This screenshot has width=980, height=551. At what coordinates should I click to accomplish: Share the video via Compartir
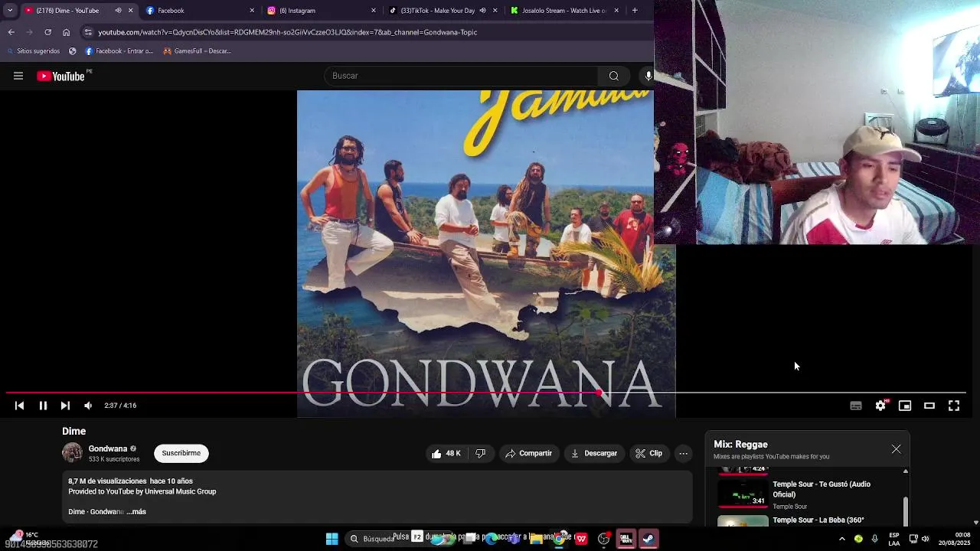[x=528, y=453]
